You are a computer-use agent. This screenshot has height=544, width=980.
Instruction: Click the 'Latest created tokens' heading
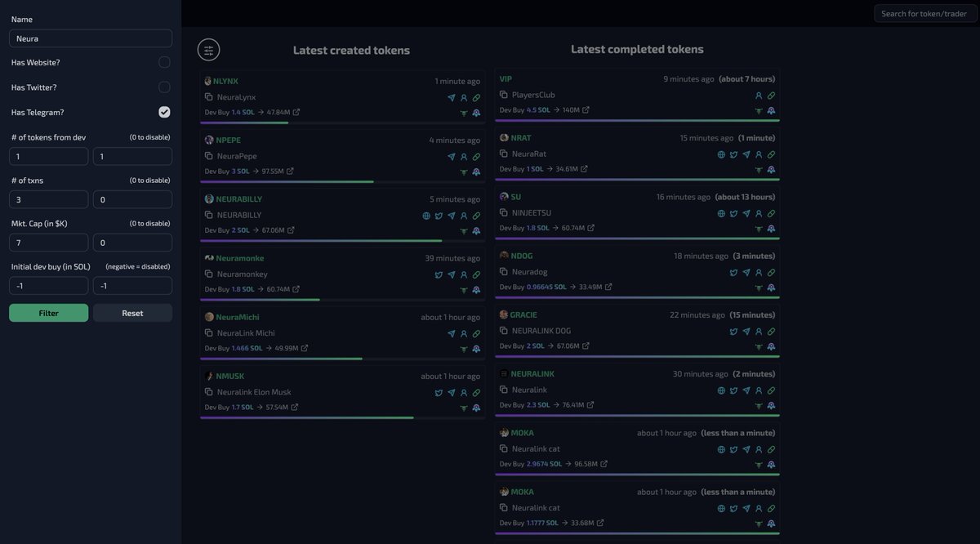[x=352, y=51]
